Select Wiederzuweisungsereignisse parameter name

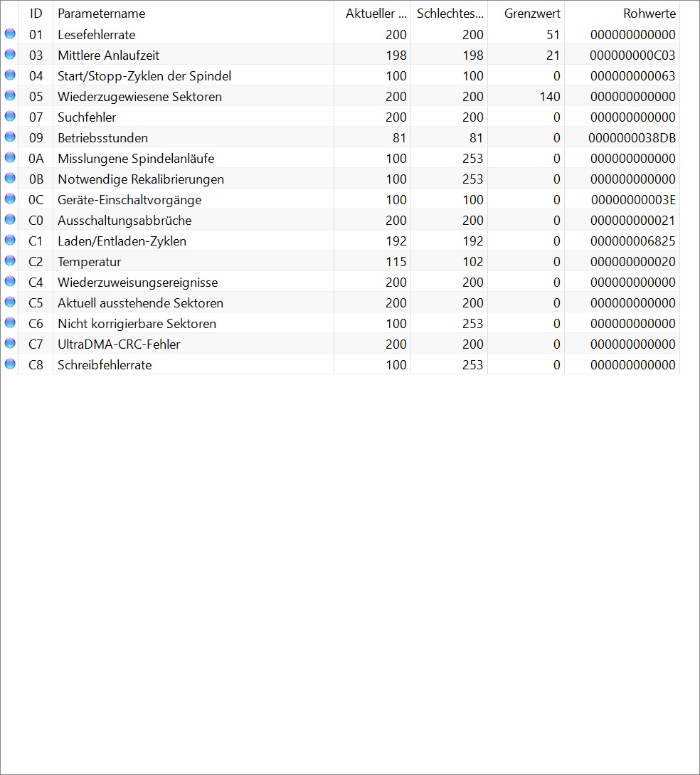(138, 283)
